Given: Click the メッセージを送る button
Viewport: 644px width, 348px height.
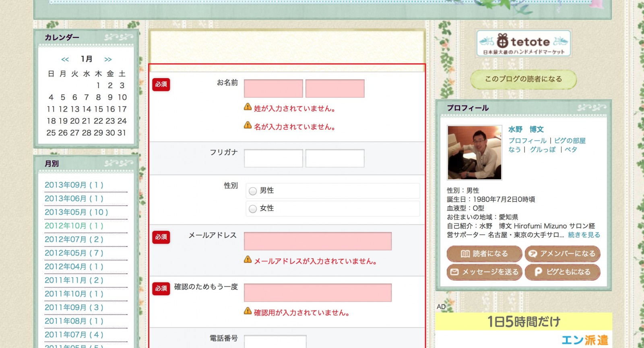Looking at the screenshot, I should coord(484,272).
